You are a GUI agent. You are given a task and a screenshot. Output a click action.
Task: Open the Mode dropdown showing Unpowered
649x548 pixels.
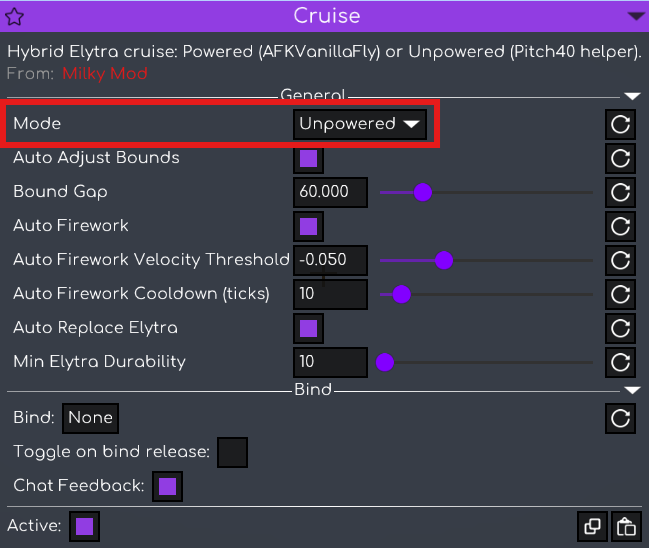[360, 124]
